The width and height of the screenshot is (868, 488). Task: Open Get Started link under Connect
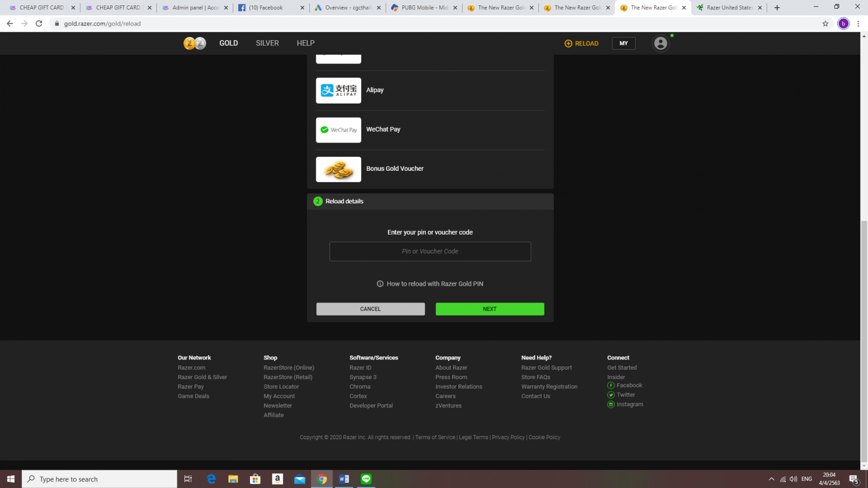click(622, 368)
